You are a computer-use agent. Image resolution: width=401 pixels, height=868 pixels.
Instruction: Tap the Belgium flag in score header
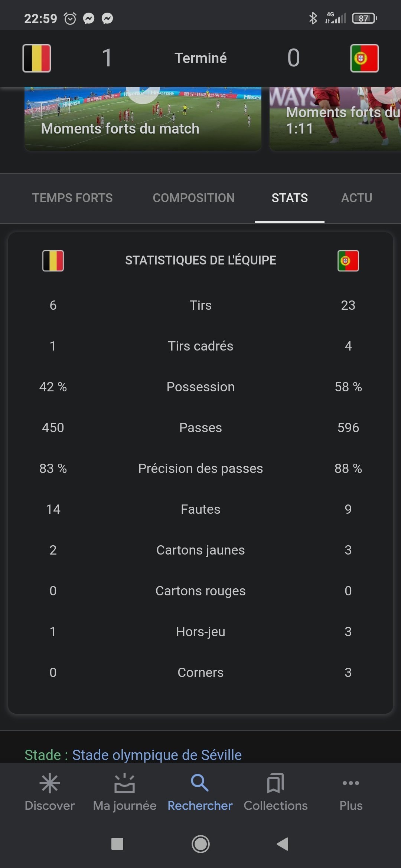click(x=37, y=58)
